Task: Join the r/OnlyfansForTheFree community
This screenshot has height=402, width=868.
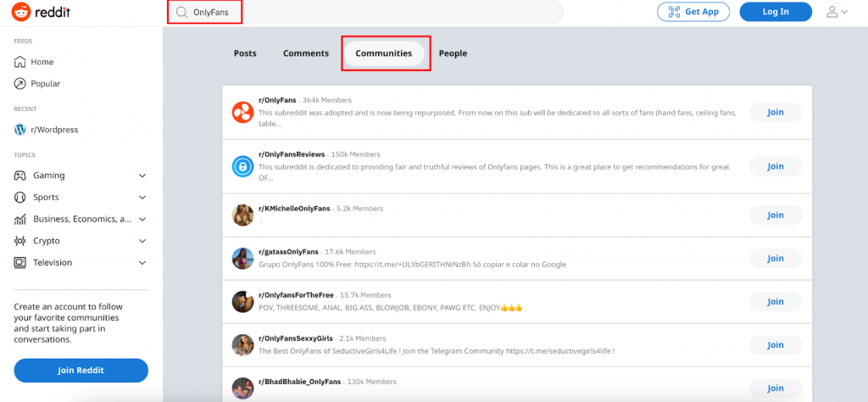Action: pos(776,302)
